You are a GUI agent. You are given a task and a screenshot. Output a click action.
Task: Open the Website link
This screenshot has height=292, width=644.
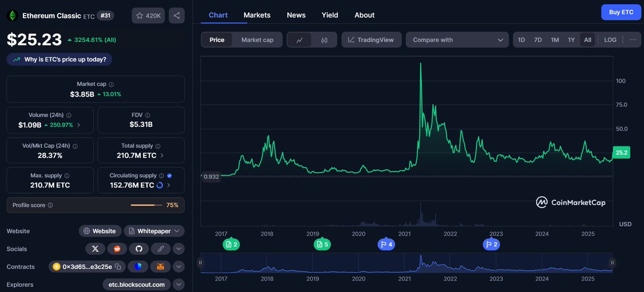point(100,231)
